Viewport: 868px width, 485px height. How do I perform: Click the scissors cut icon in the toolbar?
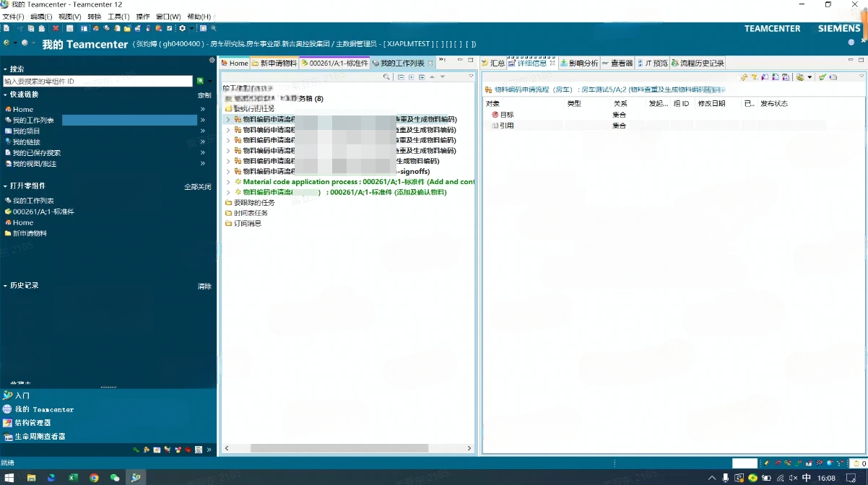coord(20,29)
